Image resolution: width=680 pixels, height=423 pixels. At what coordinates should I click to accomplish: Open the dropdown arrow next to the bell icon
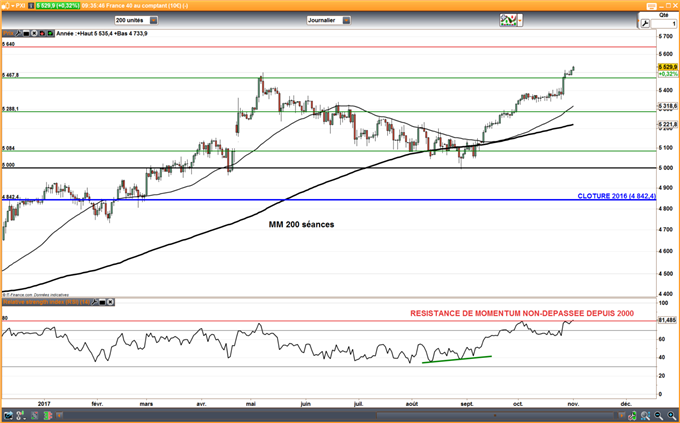click(11, 6)
